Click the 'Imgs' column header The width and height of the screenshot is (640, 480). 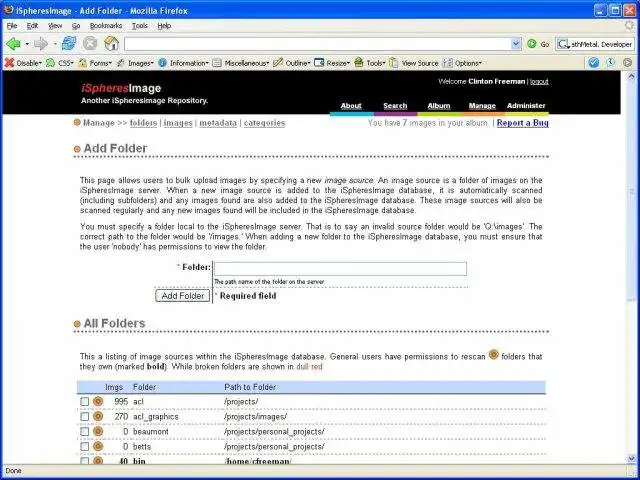pos(114,387)
